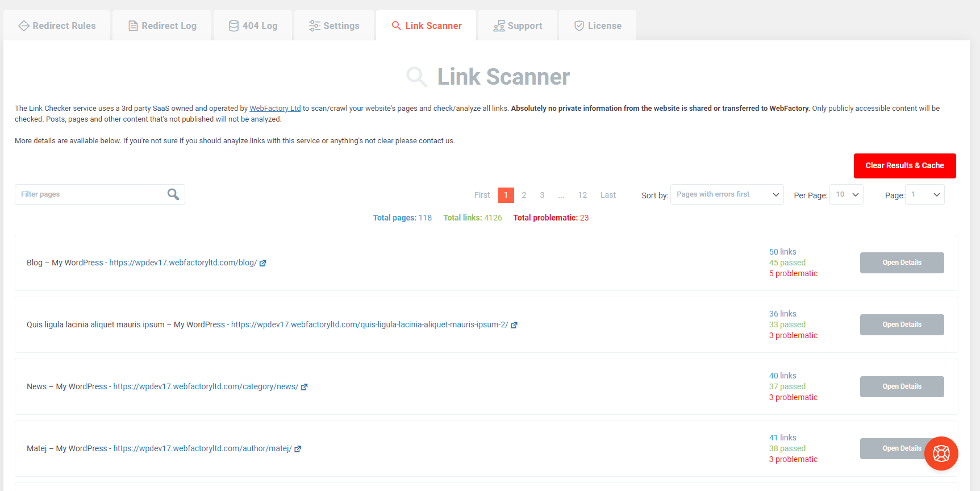This screenshot has height=491, width=980.
Task: Open Details for the Blog page
Action: pyautogui.click(x=902, y=263)
